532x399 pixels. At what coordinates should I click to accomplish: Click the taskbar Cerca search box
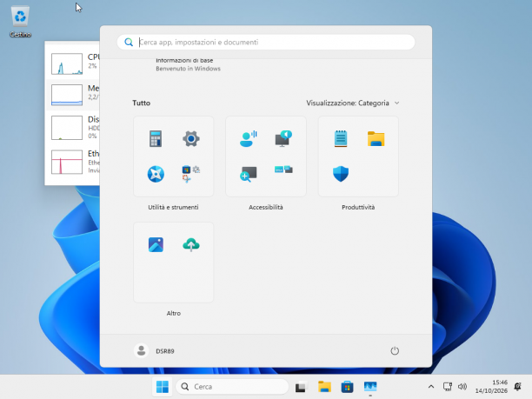[x=232, y=387]
